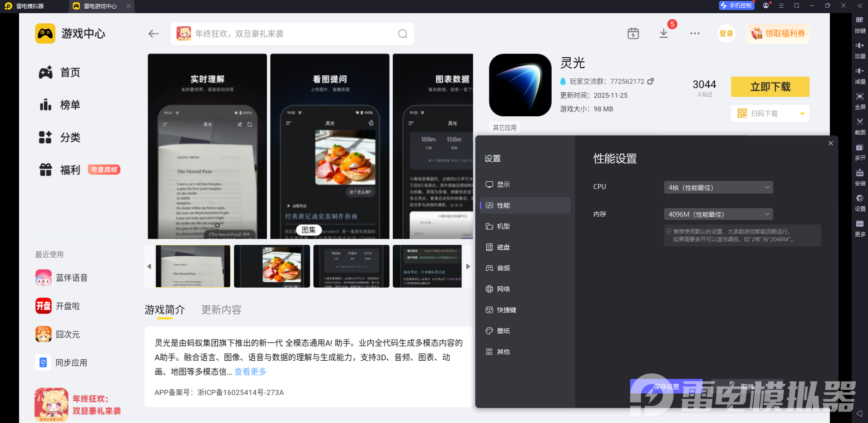
Task: Go back with the game center arrow
Action: pyautogui.click(x=153, y=34)
